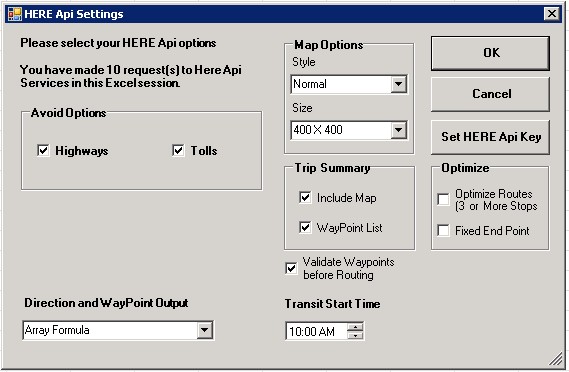The width and height of the screenshot is (569, 372).
Task: Click the HERE Api Settings title bar icon
Action: point(15,14)
